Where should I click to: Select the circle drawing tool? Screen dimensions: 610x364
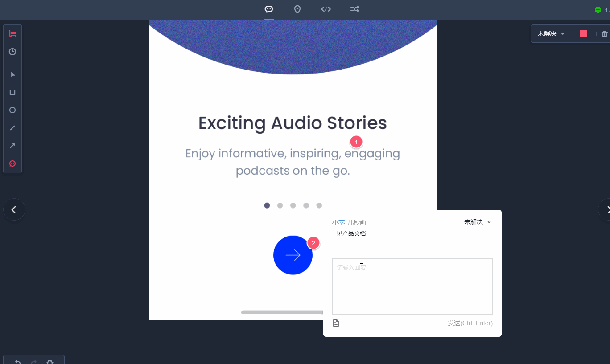(x=12, y=110)
